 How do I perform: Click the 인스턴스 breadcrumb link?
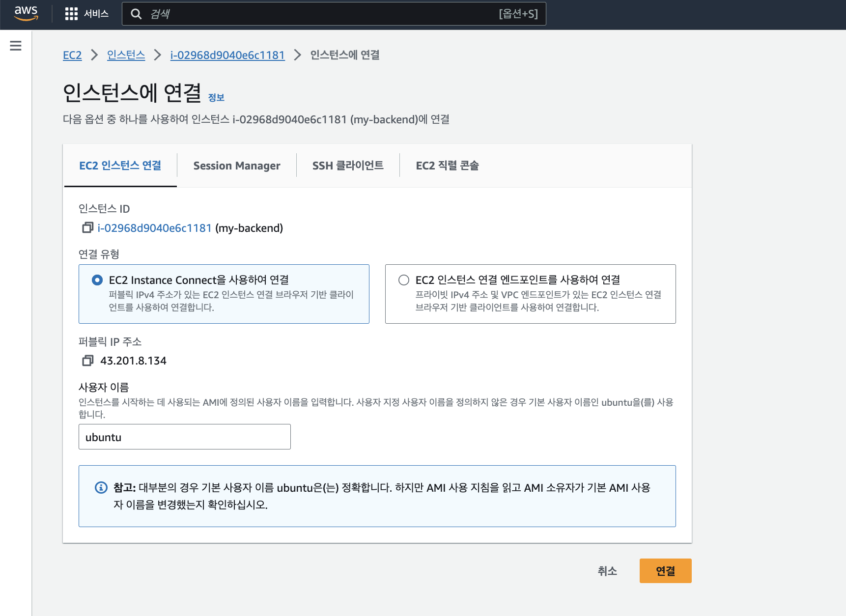[126, 55]
